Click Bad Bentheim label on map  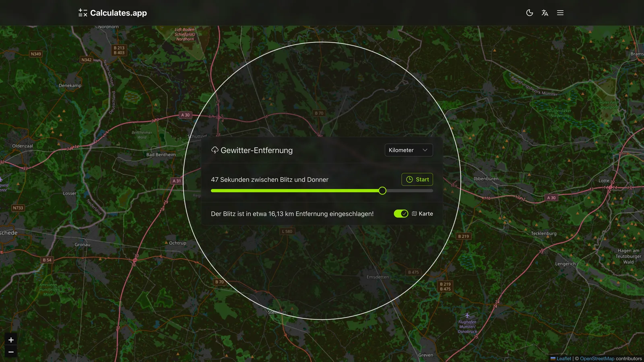161,154
